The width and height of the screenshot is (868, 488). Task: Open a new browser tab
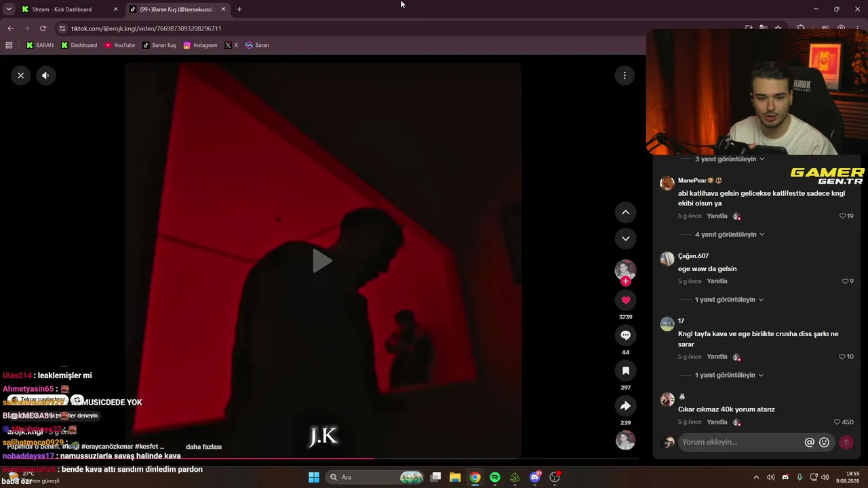239,9
